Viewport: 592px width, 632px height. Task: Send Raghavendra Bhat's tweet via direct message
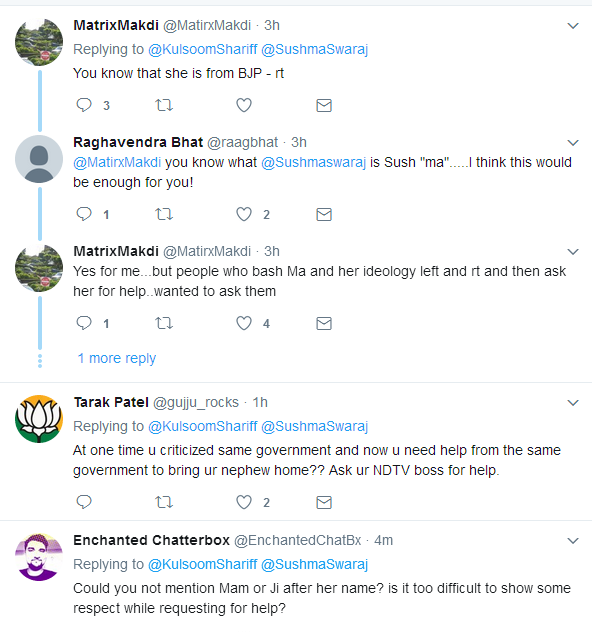click(324, 214)
